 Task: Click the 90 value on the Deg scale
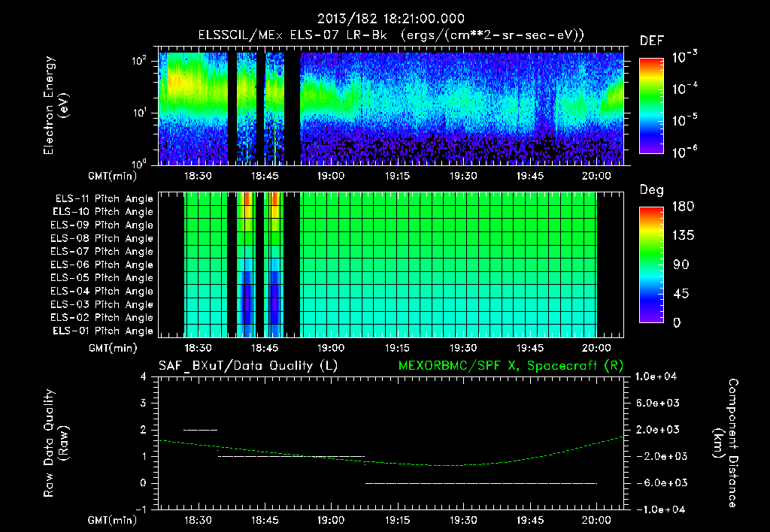[681, 265]
